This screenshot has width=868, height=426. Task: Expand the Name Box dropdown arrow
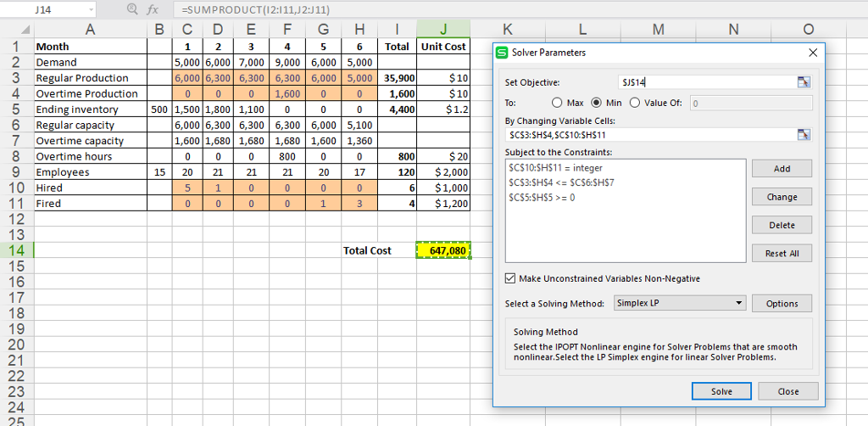point(91,9)
